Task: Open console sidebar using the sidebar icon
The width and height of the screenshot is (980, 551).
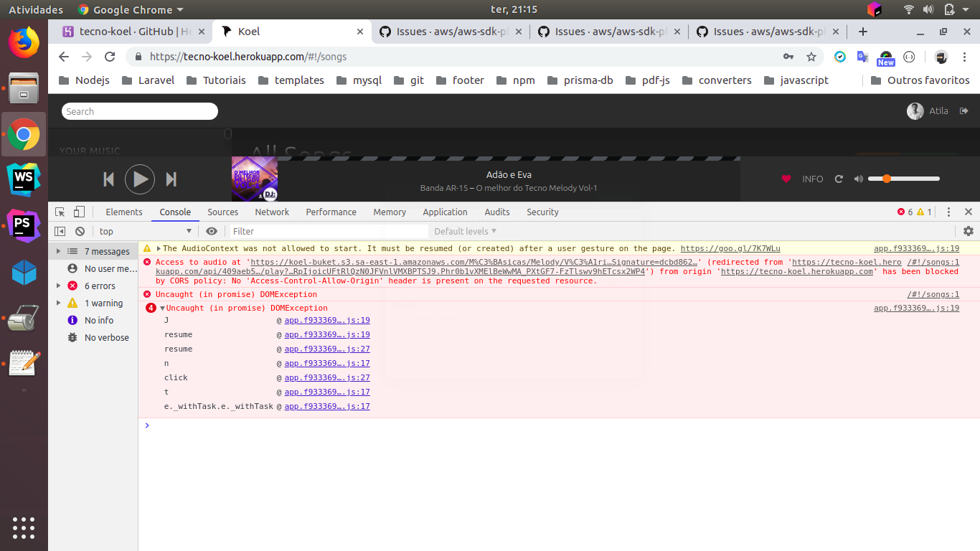Action: (x=60, y=230)
